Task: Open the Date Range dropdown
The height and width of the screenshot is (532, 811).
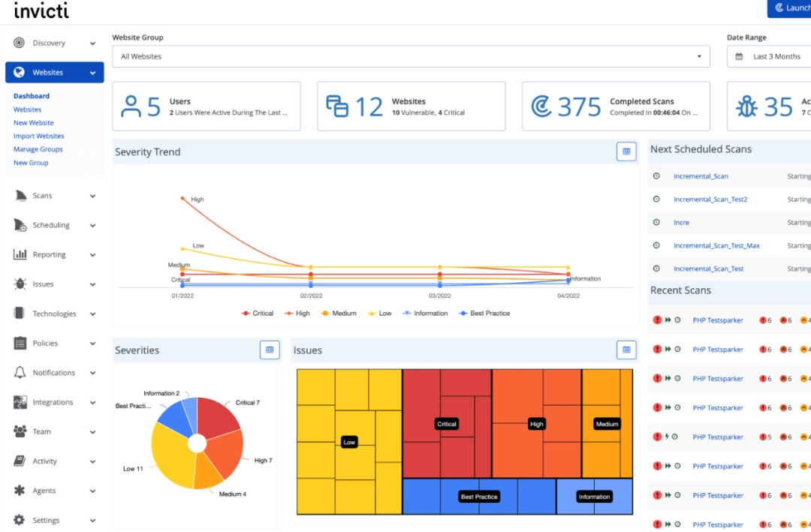Action: pyautogui.click(x=770, y=56)
